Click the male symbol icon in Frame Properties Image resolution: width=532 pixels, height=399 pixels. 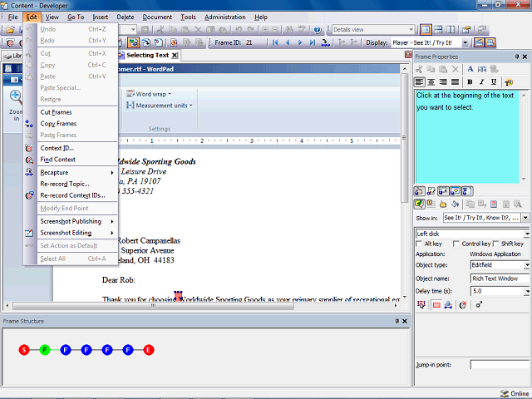(x=479, y=305)
